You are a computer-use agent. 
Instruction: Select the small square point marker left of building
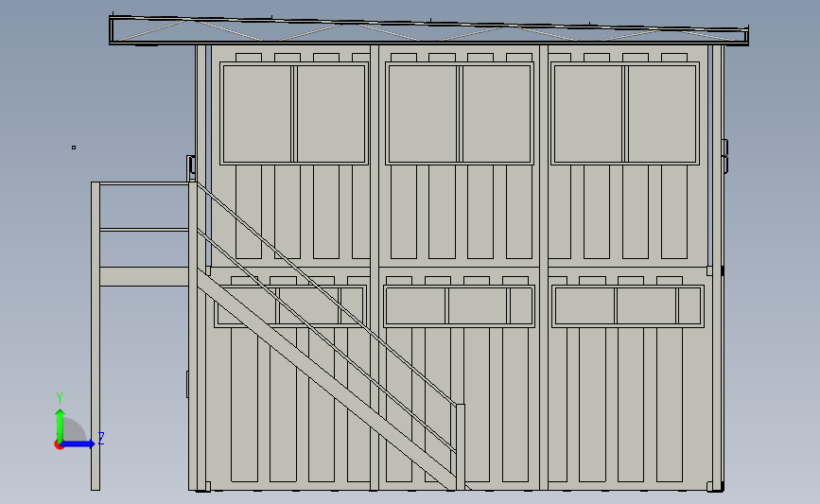pos(74,148)
